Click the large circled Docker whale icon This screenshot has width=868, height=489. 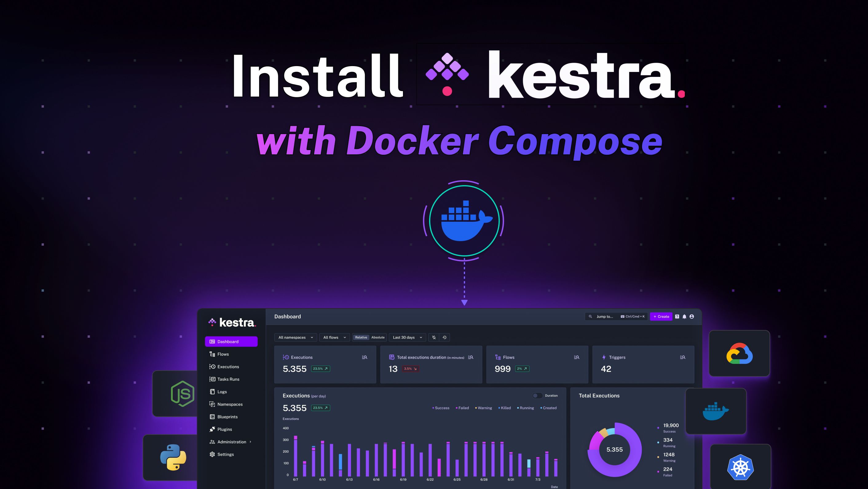click(464, 221)
